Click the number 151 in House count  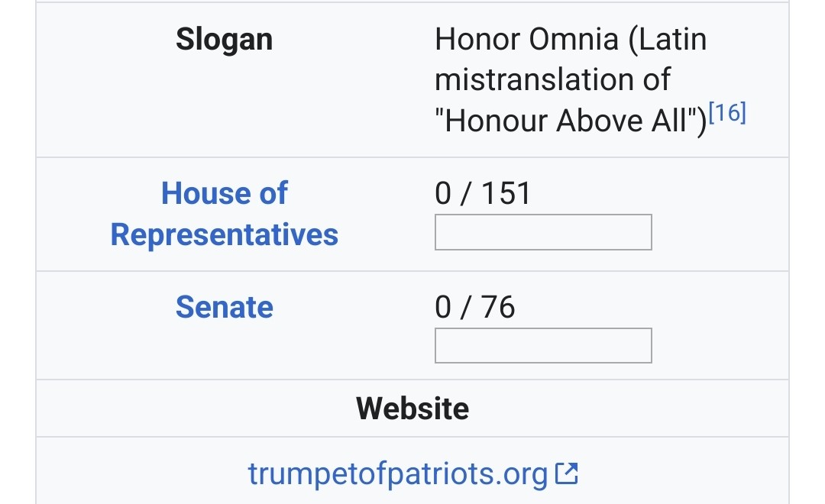point(506,194)
